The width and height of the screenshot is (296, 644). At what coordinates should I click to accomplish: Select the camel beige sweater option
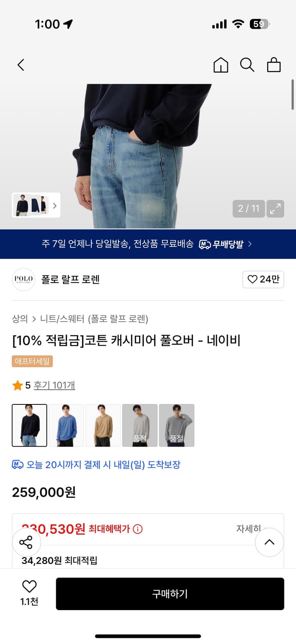point(103,425)
